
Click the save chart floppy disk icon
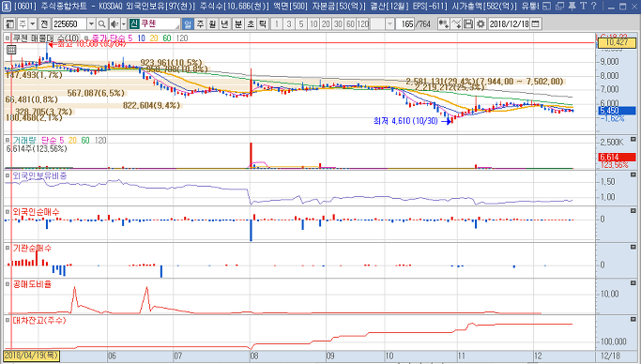(x=468, y=24)
